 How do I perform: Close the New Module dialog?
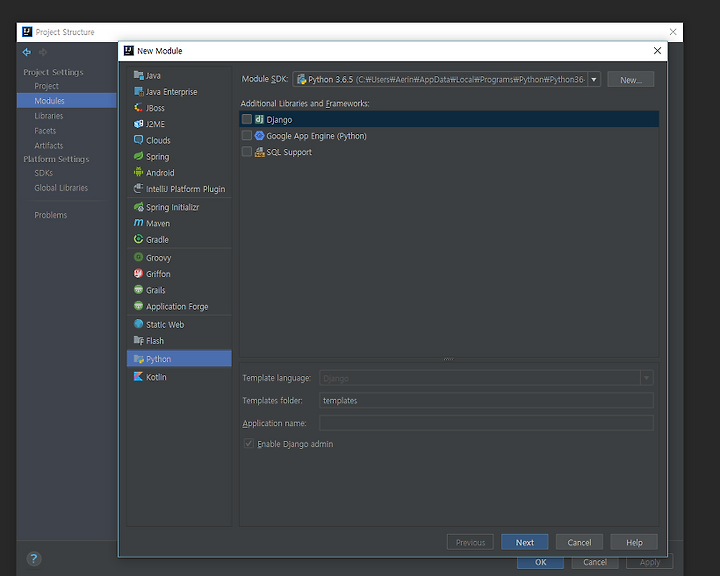657,51
